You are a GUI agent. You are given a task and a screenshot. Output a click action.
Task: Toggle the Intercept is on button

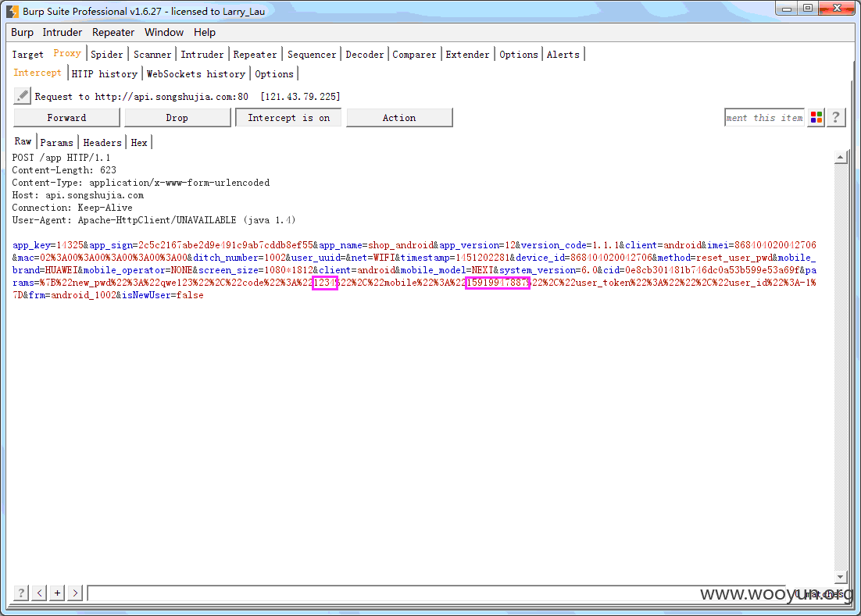pos(289,117)
